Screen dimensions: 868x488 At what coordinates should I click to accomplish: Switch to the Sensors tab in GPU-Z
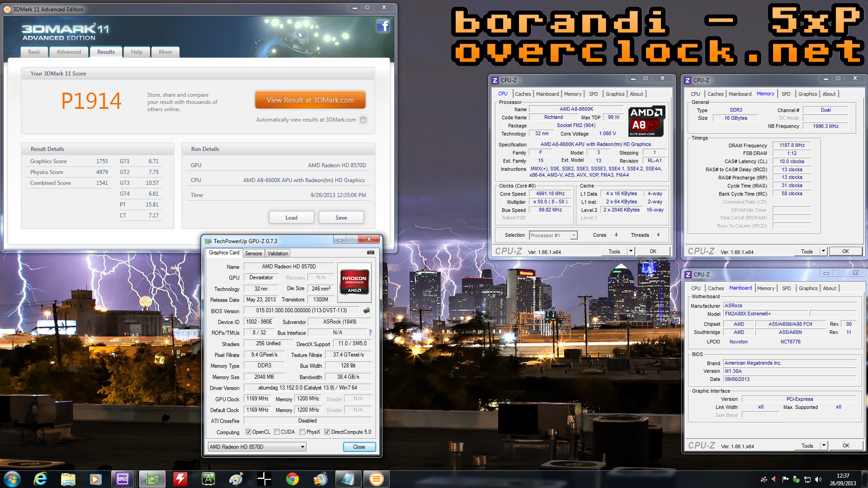pyautogui.click(x=254, y=253)
